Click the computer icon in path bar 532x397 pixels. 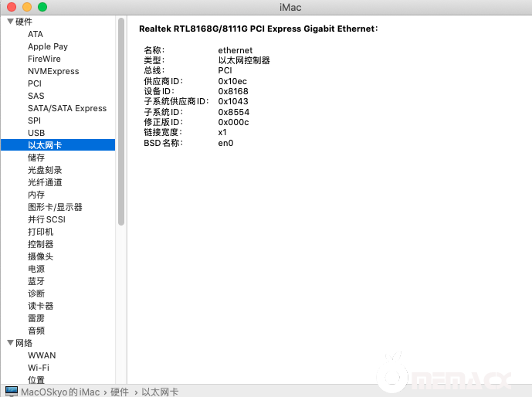coord(12,392)
